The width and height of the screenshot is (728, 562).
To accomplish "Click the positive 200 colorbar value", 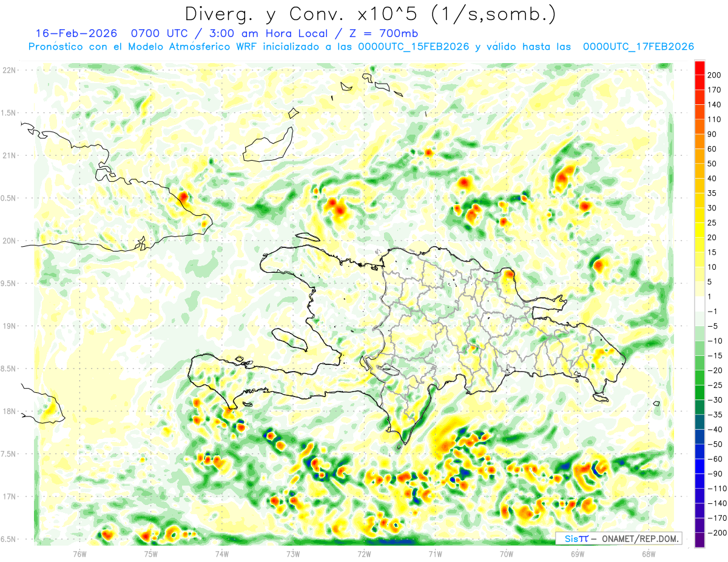I will [x=715, y=76].
